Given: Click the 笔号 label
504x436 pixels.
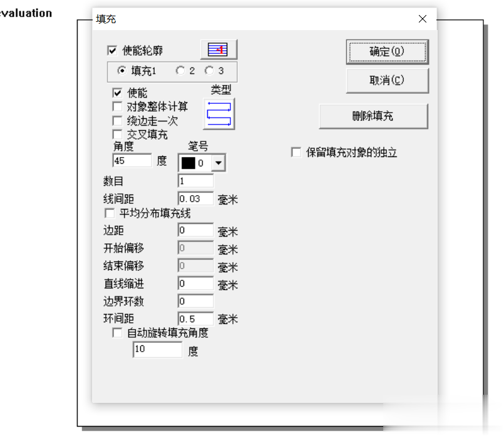Looking at the screenshot, I should pyautogui.click(x=198, y=146).
